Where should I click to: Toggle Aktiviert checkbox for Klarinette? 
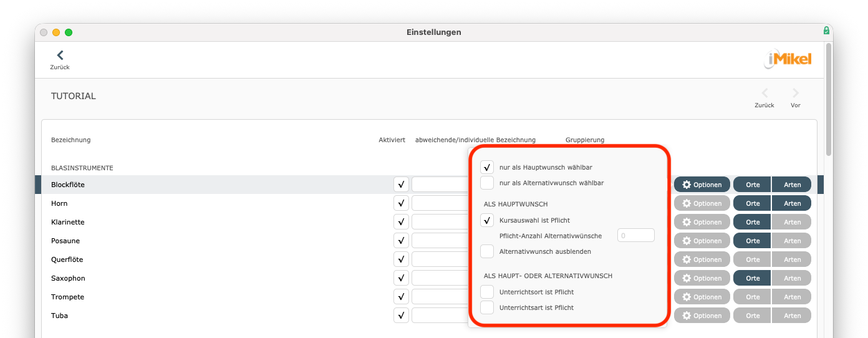tap(401, 222)
